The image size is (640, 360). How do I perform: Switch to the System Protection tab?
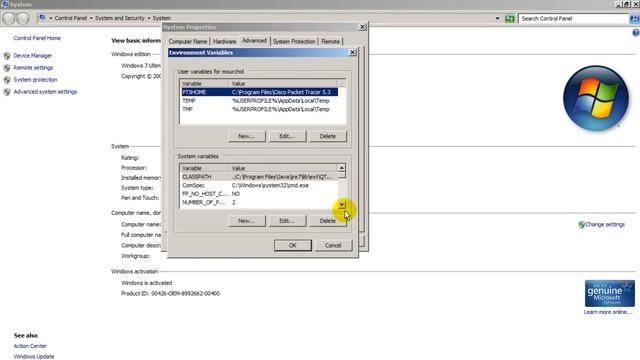pos(294,41)
